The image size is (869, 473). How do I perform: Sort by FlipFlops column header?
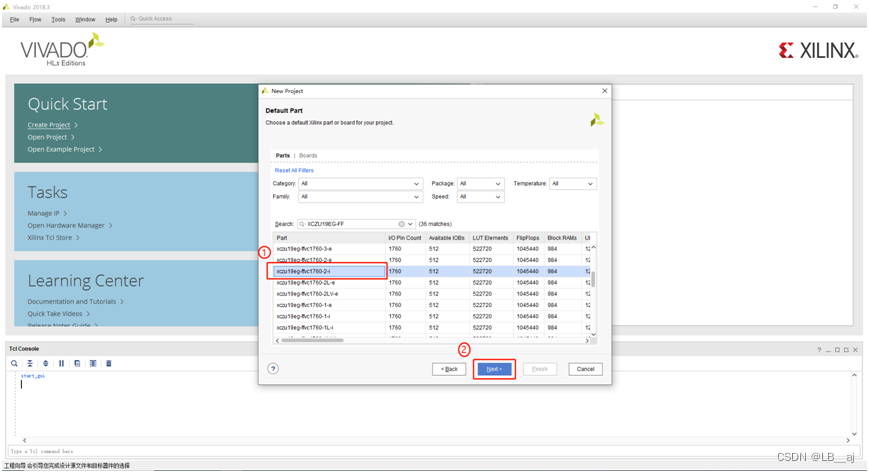click(x=528, y=238)
